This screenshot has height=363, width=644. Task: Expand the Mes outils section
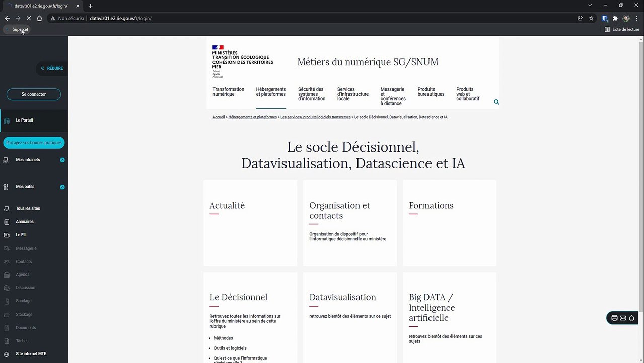tap(62, 187)
